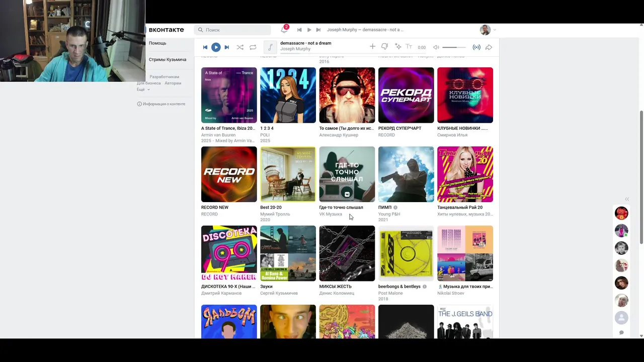Viewport: 644px width, 362px height.
Task: Open the 1 2 3 4 POLI album cover
Action: [x=288, y=95]
